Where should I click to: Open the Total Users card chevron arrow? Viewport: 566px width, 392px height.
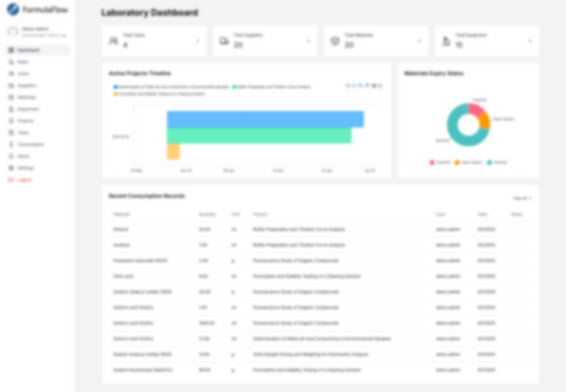pos(198,41)
